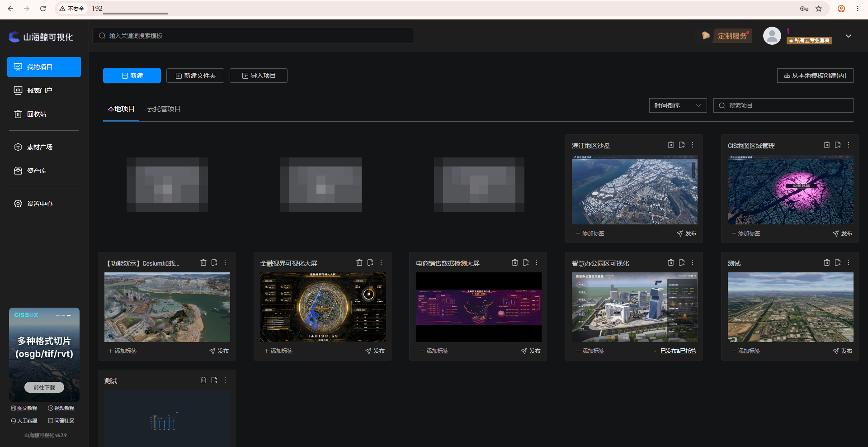Viewport: 868px width, 447px height.
Task: Click trash icon on 电商销售数据检测大屏 card
Action: (515, 262)
